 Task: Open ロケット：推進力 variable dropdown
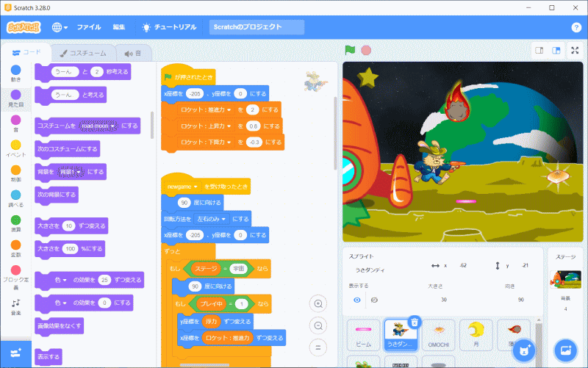coord(206,109)
